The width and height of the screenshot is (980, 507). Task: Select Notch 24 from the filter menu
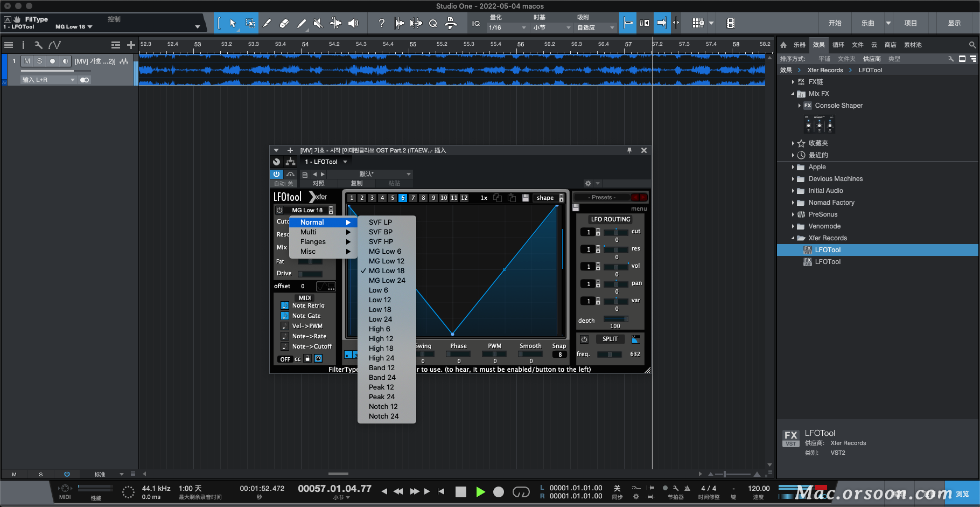pyautogui.click(x=384, y=416)
